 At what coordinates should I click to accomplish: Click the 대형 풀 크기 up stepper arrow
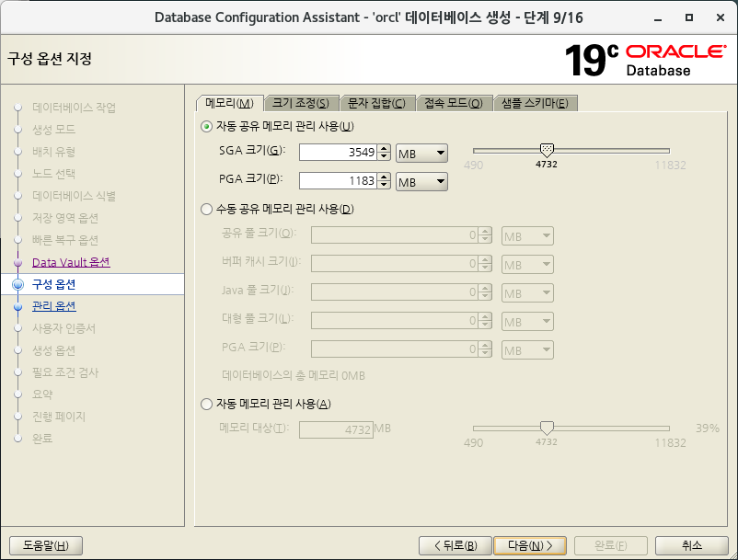click(485, 317)
